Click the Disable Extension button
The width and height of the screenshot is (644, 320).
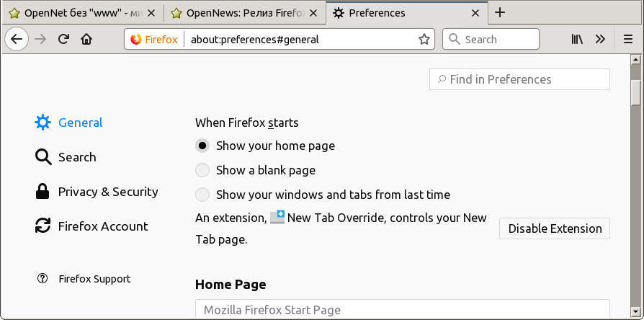(555, 228)
